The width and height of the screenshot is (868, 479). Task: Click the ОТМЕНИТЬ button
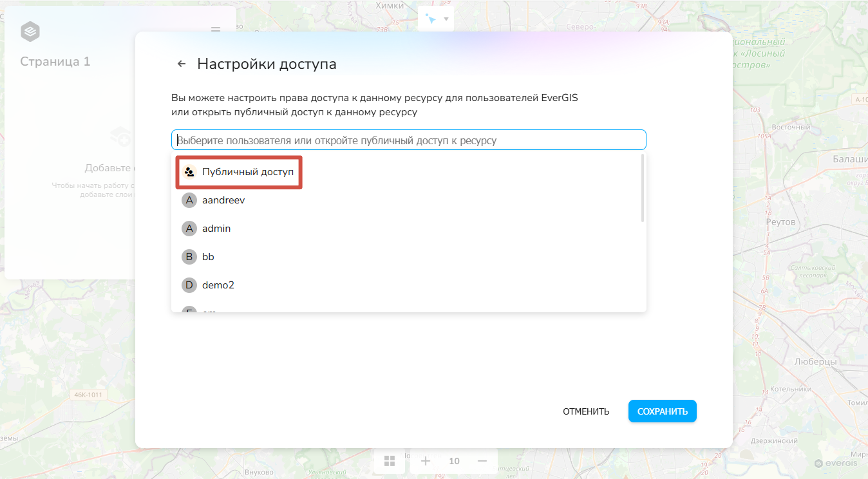pos(586,411)
